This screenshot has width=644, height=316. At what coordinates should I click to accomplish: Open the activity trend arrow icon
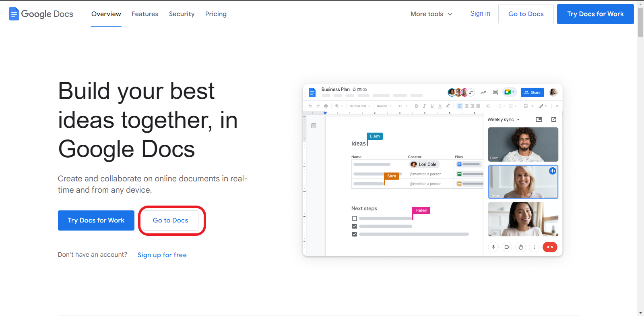(x=483, y=92)
